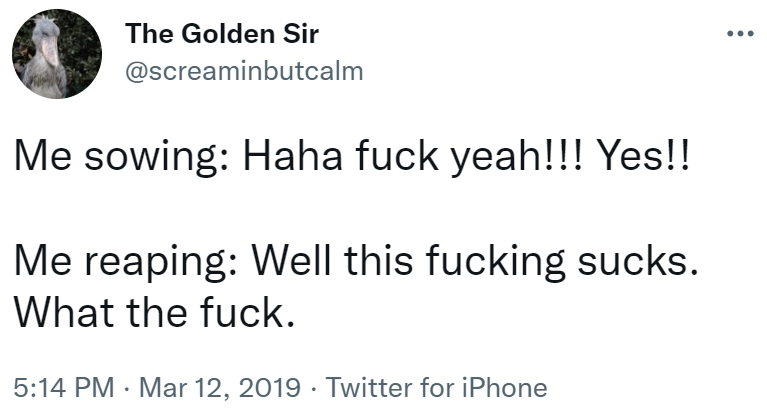The image size is (767, 411).
Task: Open The Golden Sir display name
Action: [222, 35]
